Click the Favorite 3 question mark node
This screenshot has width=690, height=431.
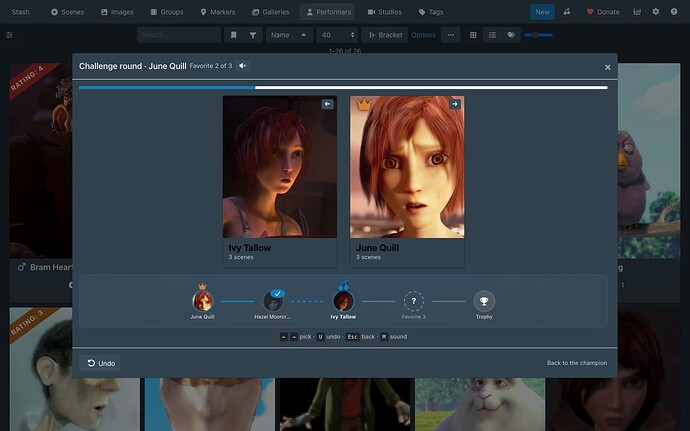click(414, 301)
